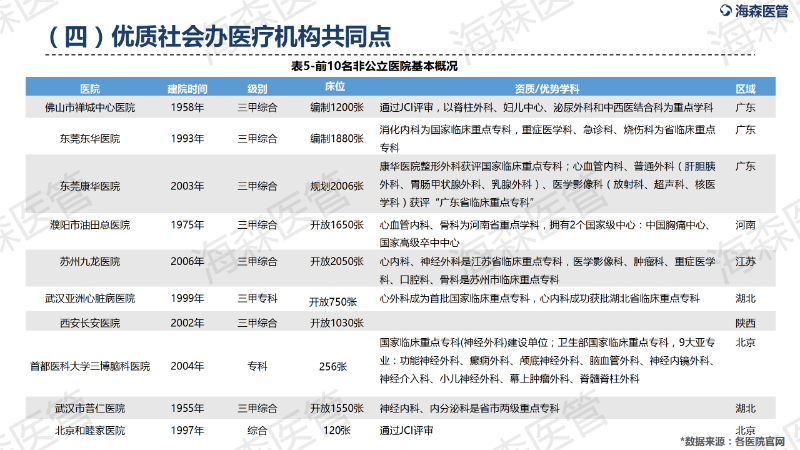This screenshot has width=800, height=450.
Task: Select hospital name 苏州九龙医院
Action: [90, 262]
